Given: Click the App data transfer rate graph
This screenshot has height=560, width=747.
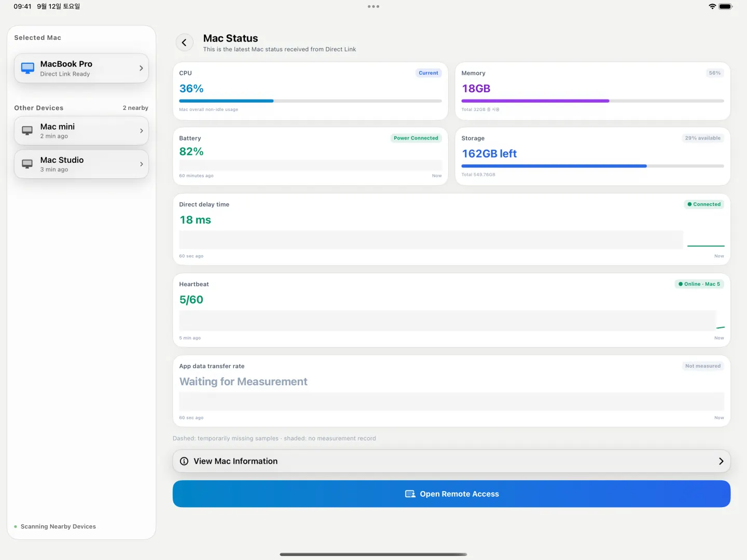Looking at the screenshot, I should [x=451, y=401].
